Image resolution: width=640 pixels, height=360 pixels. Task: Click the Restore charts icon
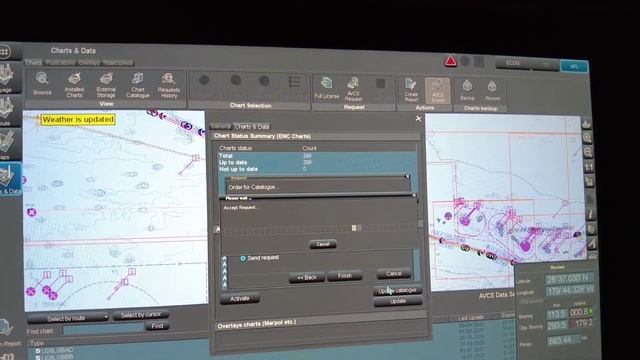(x=492, y=91)
